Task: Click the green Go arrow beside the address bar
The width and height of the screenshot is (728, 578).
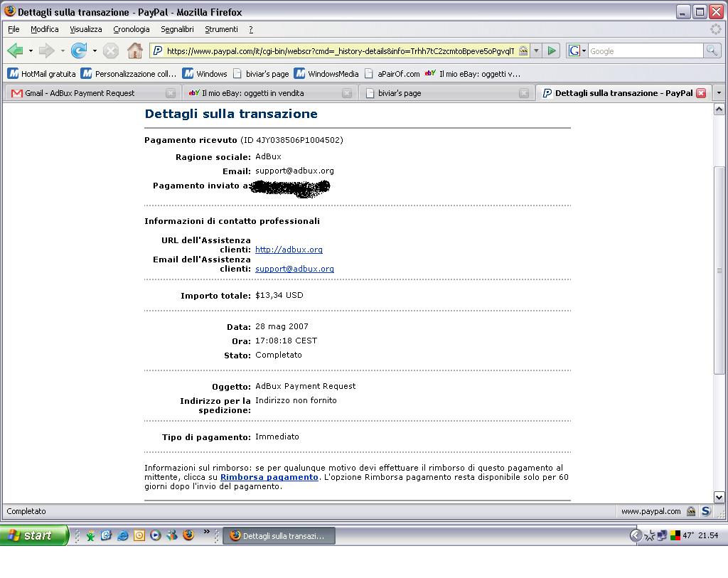Action: [x=552, y=50]
